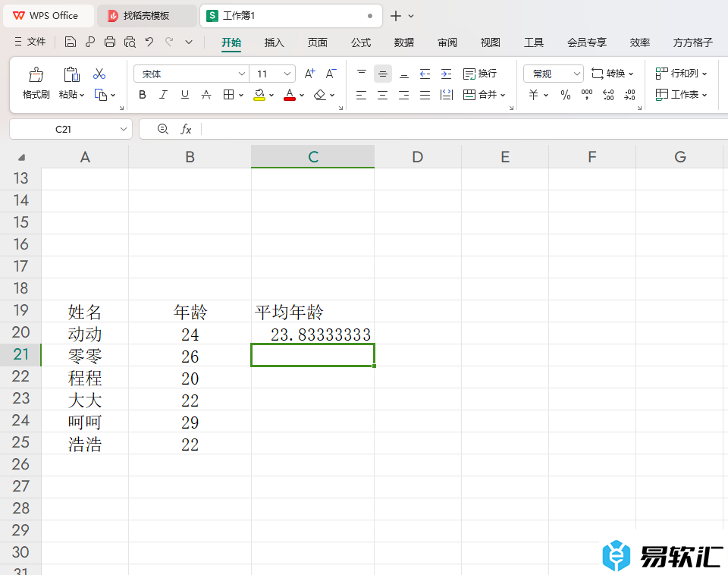The width and height of the screenshot is (728, 575).
Task: Apply yellow fill color to cell
Action: point(259,95)
